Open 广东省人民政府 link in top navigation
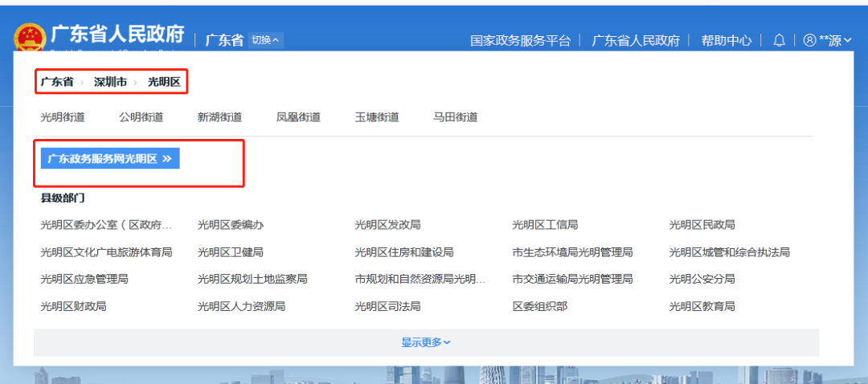The height and width of the screenshot is (384, 868). coord(636,40)
